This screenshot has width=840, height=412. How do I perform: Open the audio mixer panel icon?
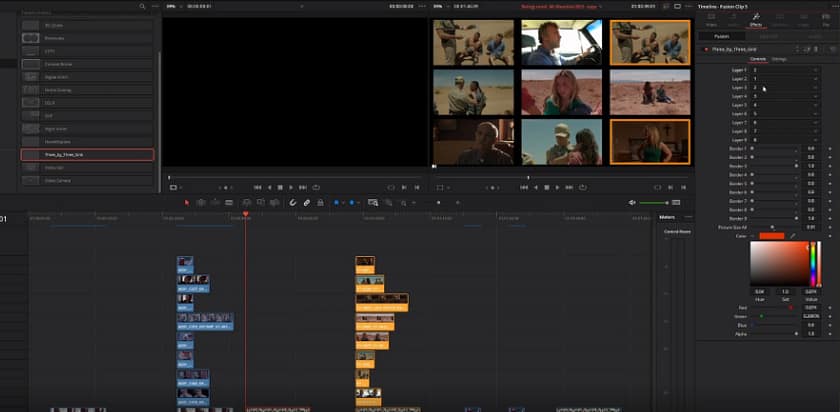(x=676, y=203)
